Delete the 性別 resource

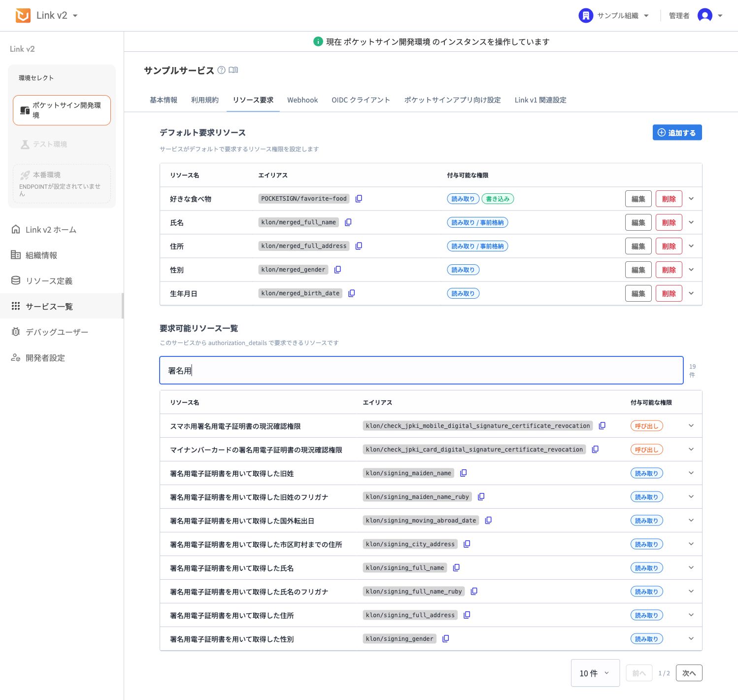[x=669, y=270]
